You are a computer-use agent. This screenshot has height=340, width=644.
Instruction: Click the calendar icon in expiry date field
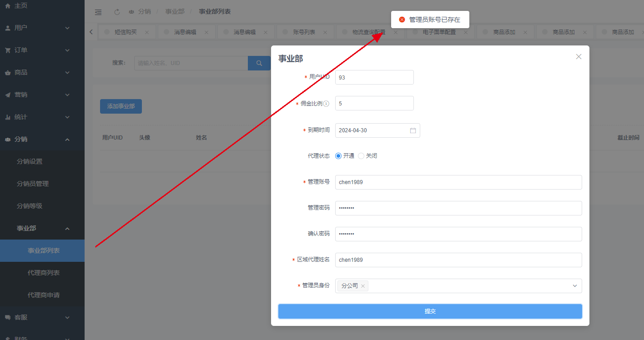[413, 130]
